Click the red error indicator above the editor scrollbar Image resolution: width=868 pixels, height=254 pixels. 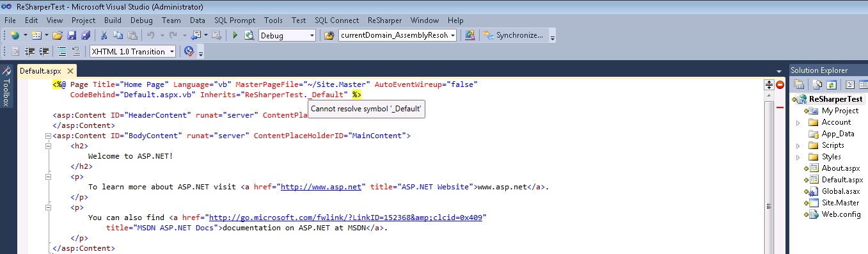tap(780, 84)
